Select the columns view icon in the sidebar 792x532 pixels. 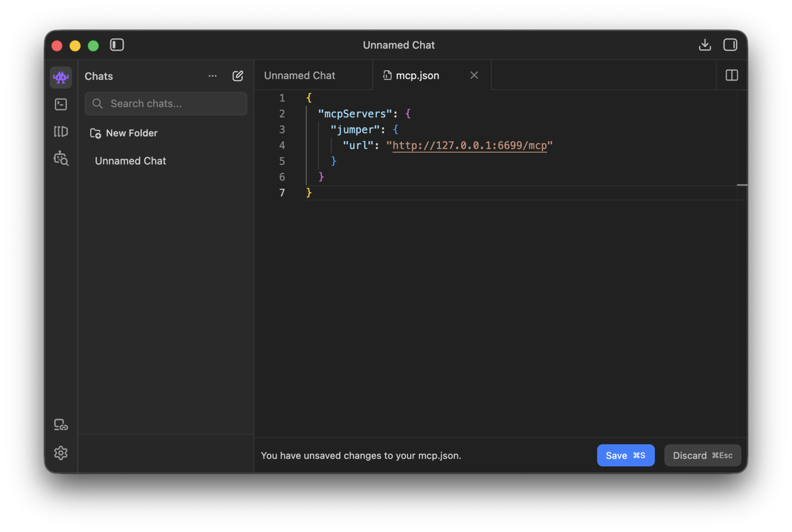[x=60, y=131]
